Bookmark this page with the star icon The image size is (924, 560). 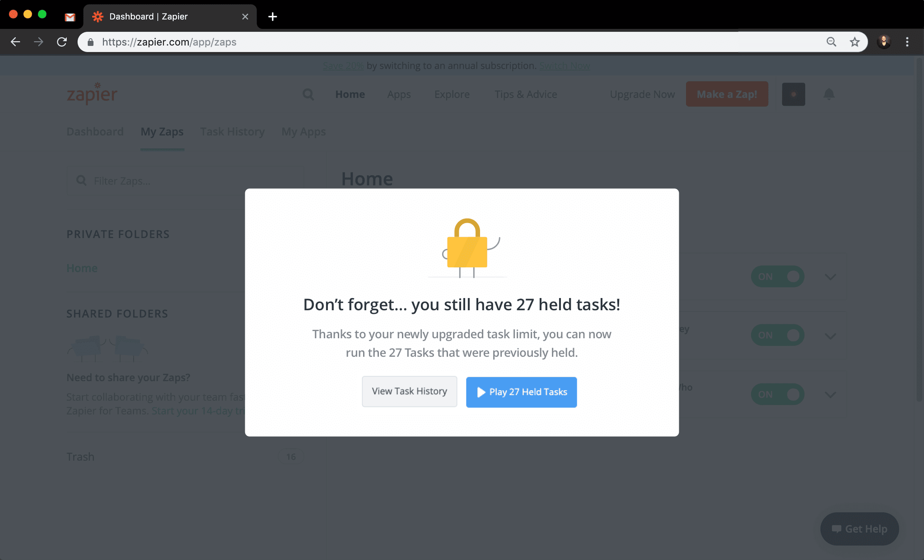tap(854, 42)
